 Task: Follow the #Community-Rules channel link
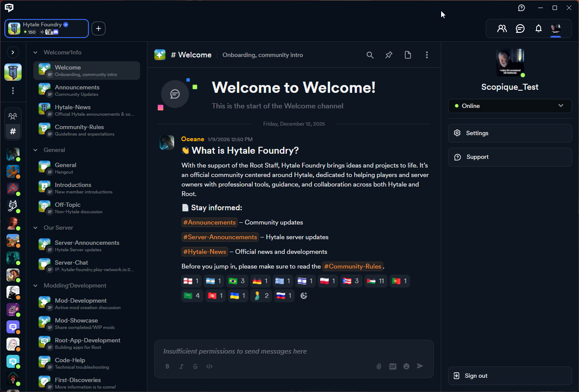pyautogui.click(x=353, y=266)
